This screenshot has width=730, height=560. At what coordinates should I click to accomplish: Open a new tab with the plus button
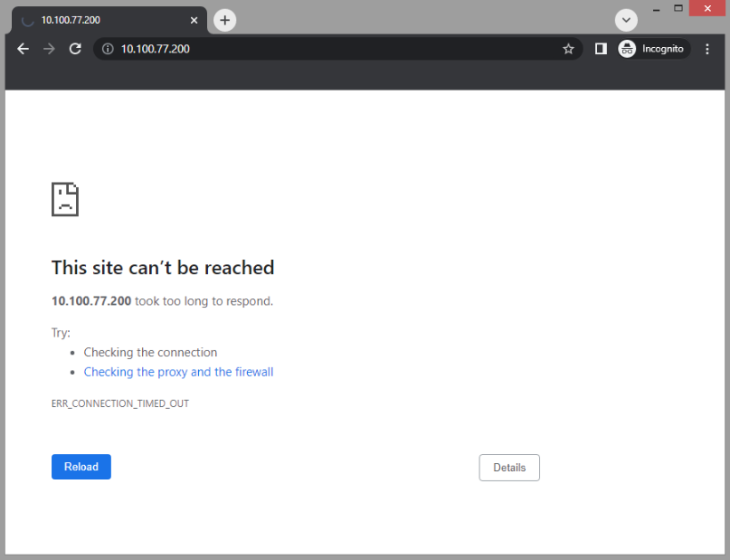(224, 19)
